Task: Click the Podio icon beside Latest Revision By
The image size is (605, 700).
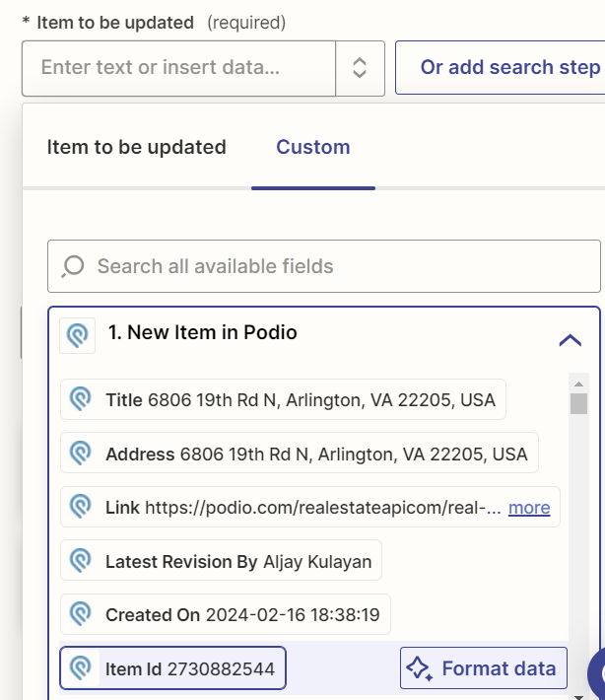Action: (x=81, y=560)
